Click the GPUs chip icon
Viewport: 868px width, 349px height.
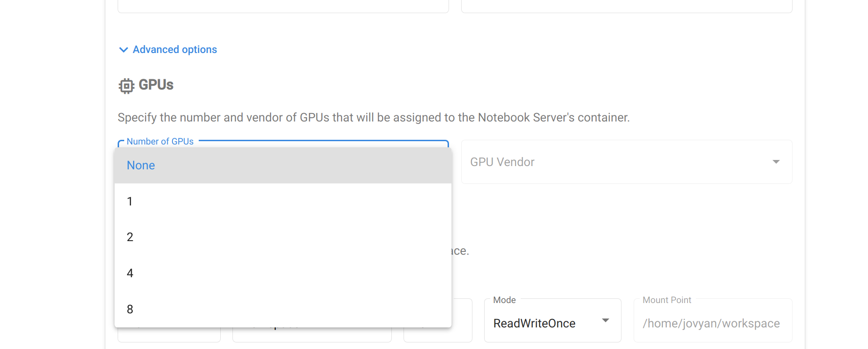pos(126,85)
